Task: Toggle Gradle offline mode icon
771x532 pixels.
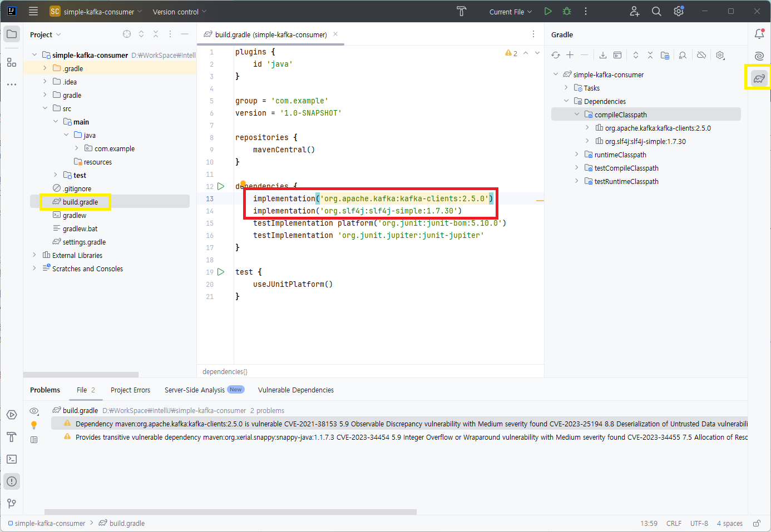Action: click(701, 55)
